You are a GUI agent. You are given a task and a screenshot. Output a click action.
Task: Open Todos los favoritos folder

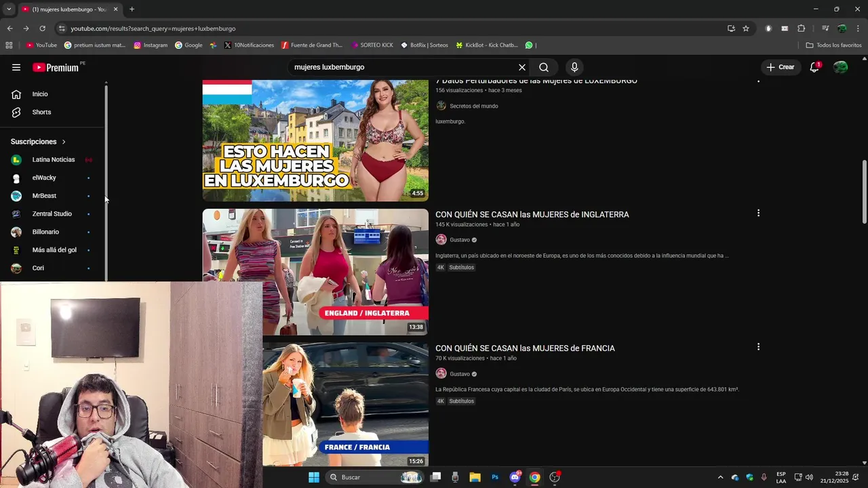pyautogui.click(x=833, y=45)
